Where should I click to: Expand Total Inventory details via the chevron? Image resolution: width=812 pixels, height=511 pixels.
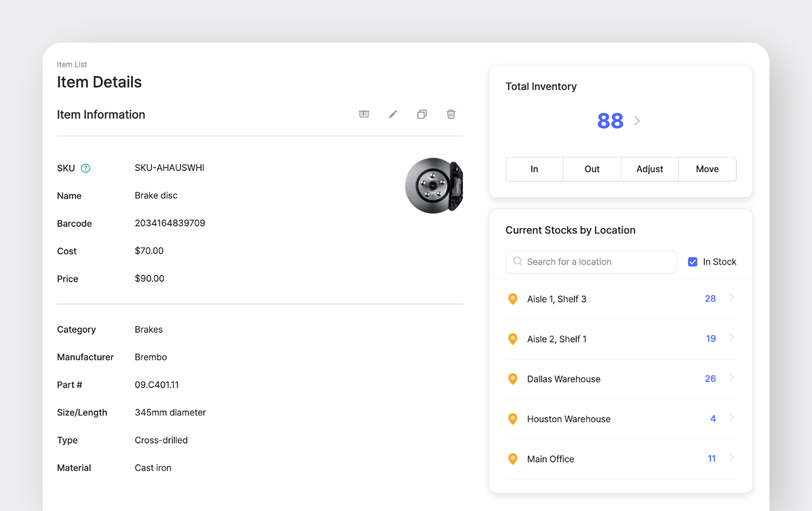[637, 120]
